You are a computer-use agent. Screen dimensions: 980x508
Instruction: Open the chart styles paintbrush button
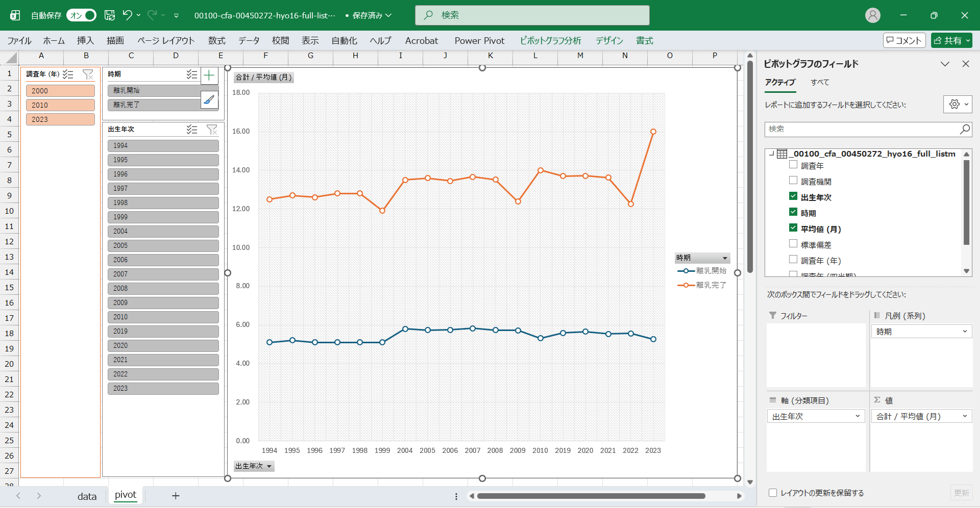209,100
